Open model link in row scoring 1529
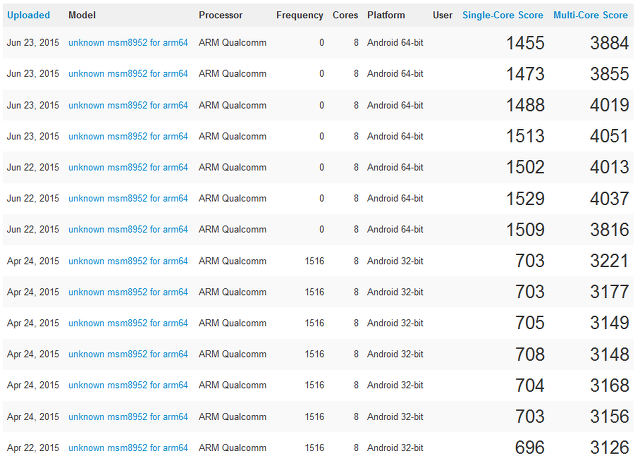 [x=128, y=198]
